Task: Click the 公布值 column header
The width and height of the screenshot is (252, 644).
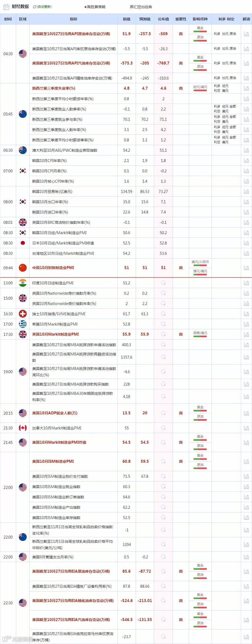Action: point(163,19)
